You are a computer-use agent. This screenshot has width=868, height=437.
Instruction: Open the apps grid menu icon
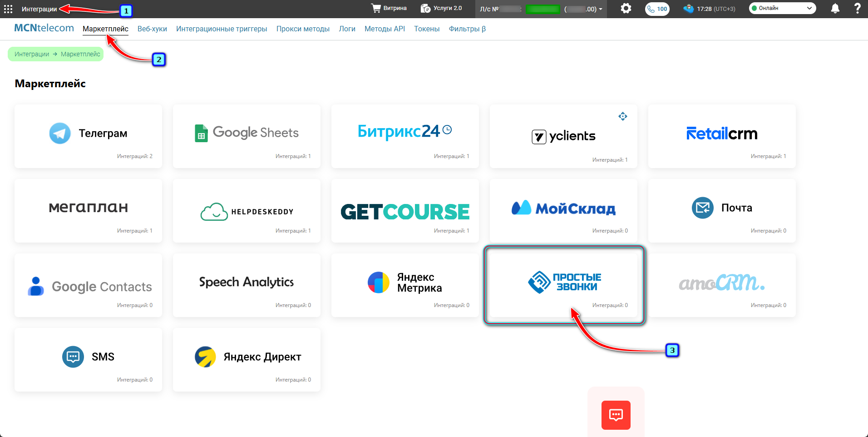8,9
